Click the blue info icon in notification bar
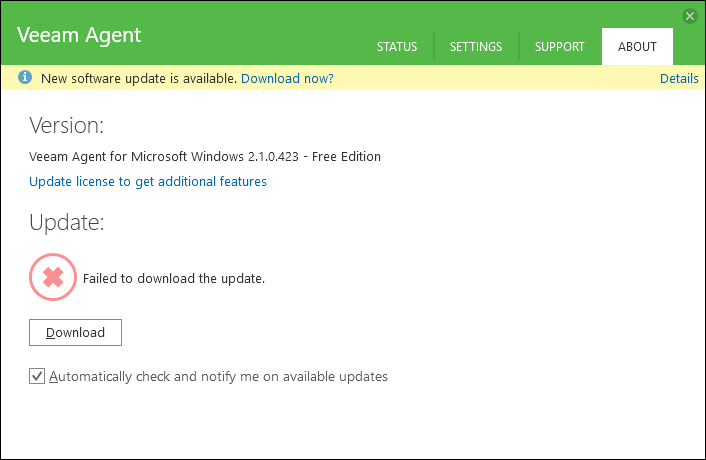The height and width of the screenshot is (460, 706). point(25,77)
